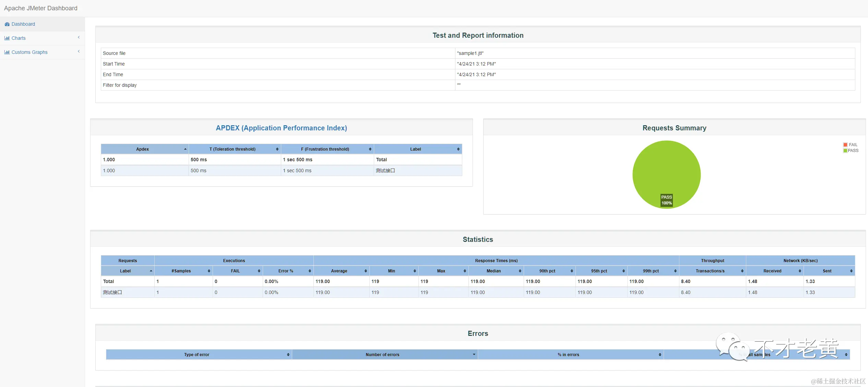Click the Charts bar-graph icon
Screen dimensions: 868x387
click(7, 38)
